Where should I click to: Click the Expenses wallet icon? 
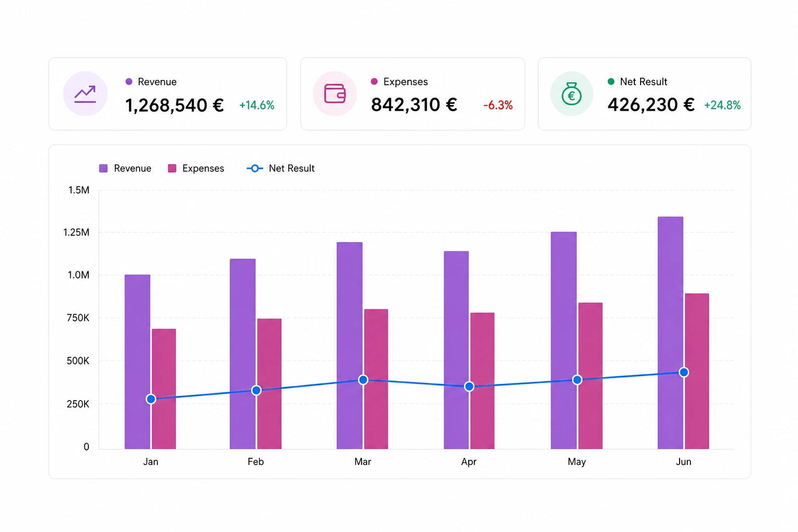pyautogui.click(x=335, y=94)
